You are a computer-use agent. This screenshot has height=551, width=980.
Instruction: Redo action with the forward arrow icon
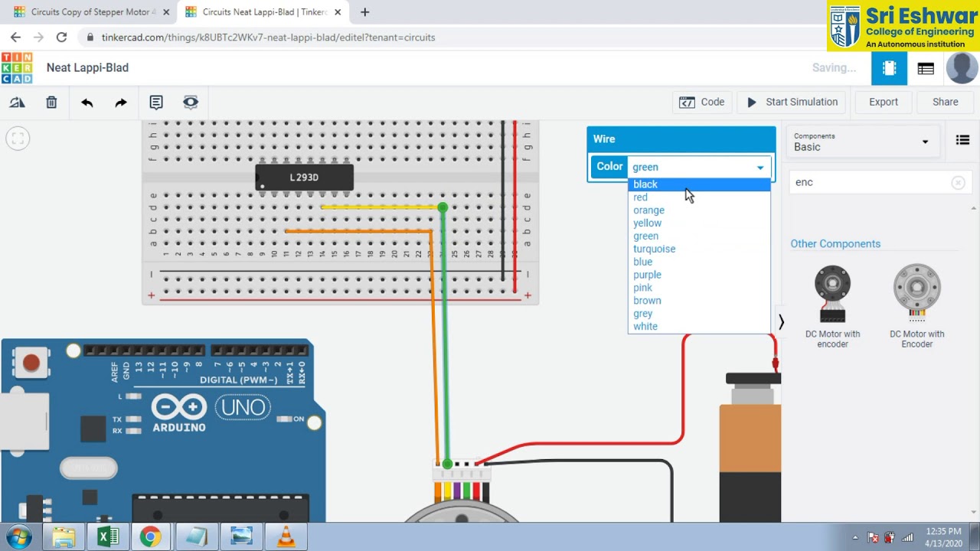[x=121, y=102]
